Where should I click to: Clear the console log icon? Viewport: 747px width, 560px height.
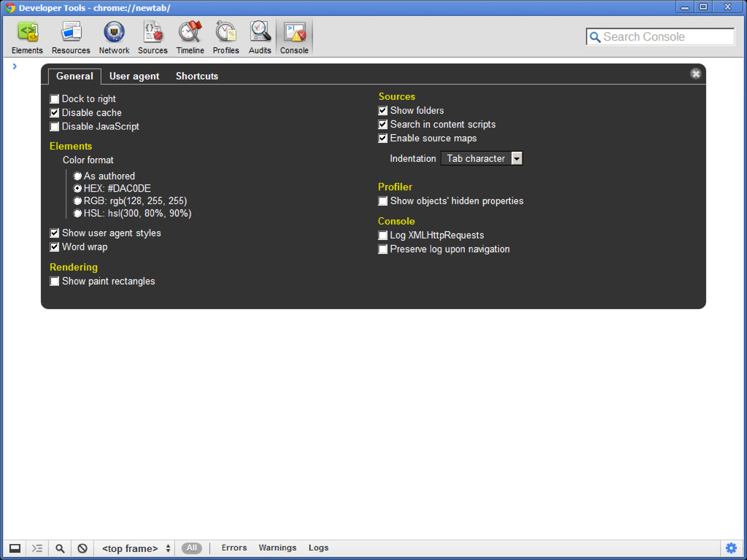pyautogui.click(x=82, y=548)
